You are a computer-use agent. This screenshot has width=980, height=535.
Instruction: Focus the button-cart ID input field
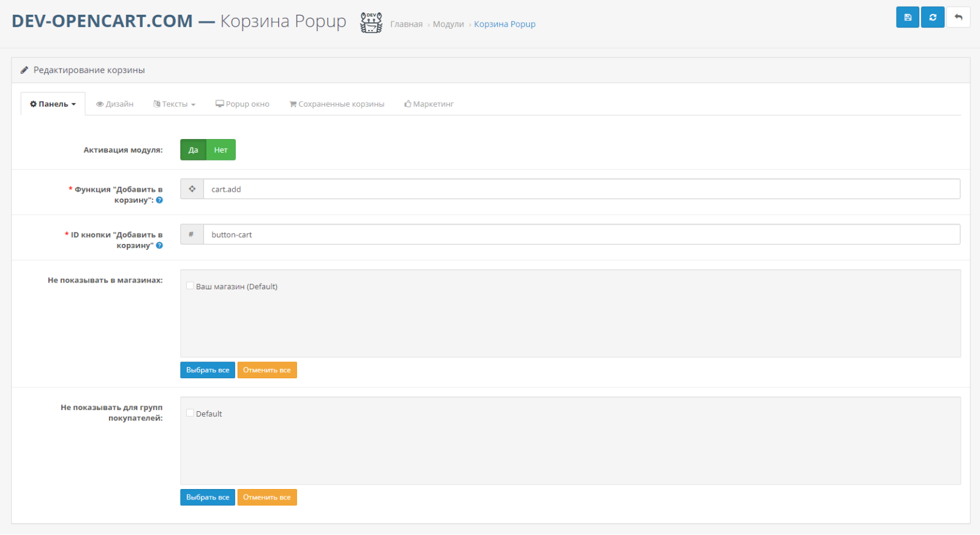[x=582, y=234]
